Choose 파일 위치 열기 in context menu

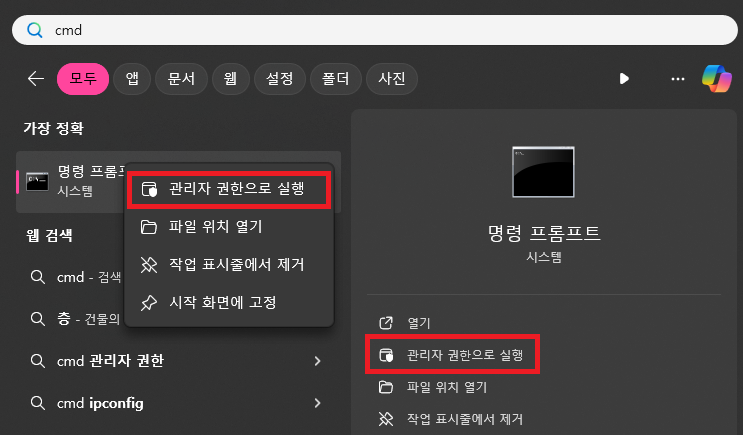229,227
